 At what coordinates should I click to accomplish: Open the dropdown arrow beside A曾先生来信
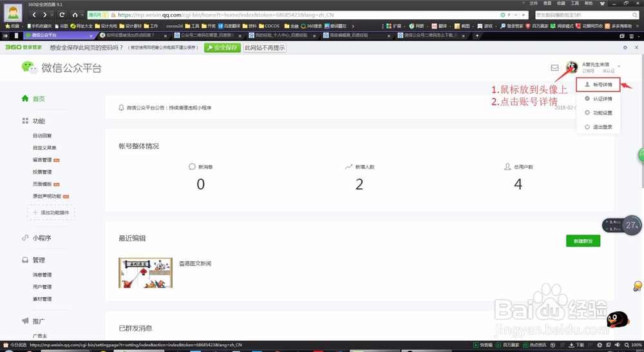618,66
